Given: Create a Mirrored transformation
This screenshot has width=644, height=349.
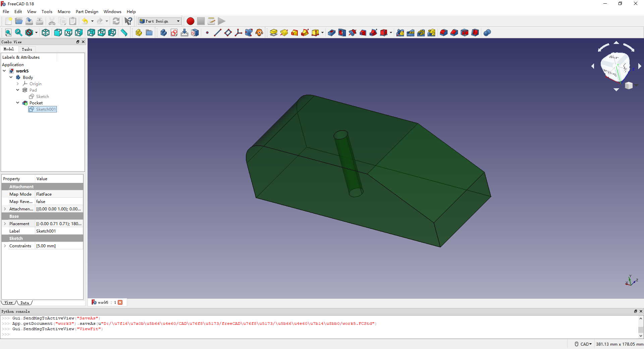Looking at the screenshot, I should coord(400,33).
